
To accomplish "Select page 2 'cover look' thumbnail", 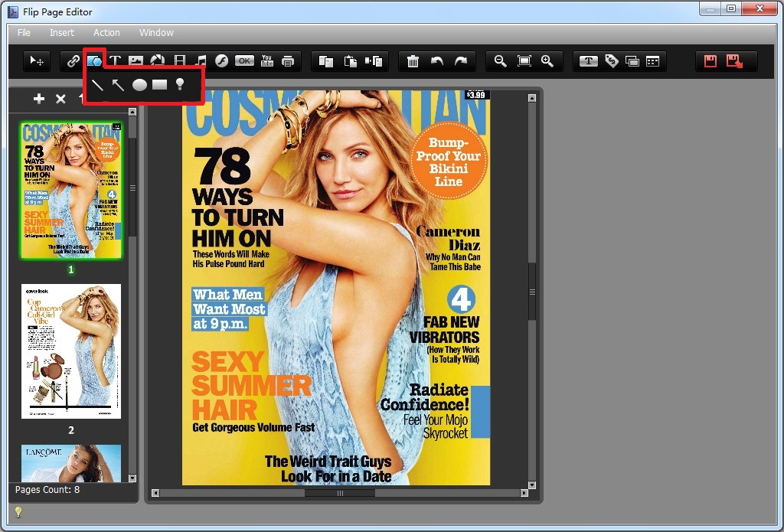I will click(71, 351).
